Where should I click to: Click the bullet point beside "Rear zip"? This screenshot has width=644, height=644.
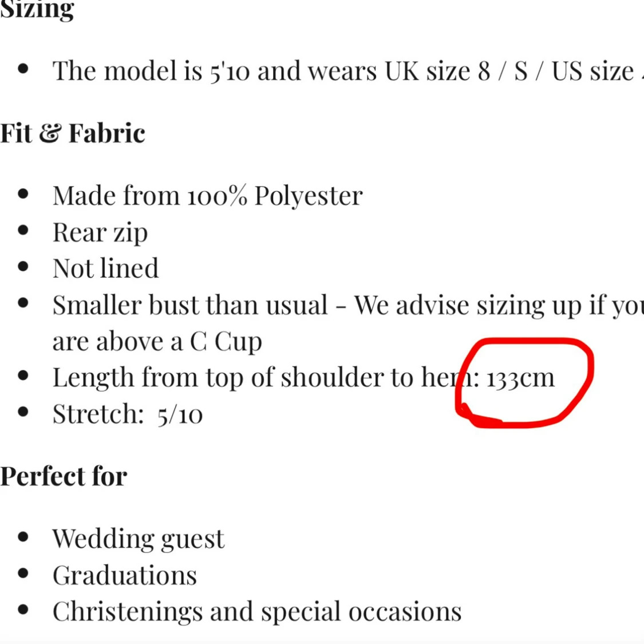23,231
